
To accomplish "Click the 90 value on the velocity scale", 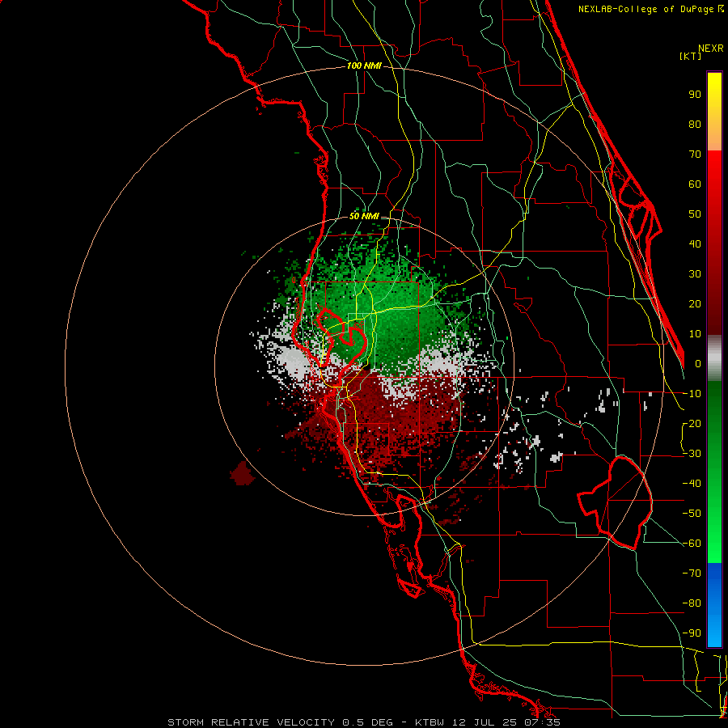I will tap(695, 95).
